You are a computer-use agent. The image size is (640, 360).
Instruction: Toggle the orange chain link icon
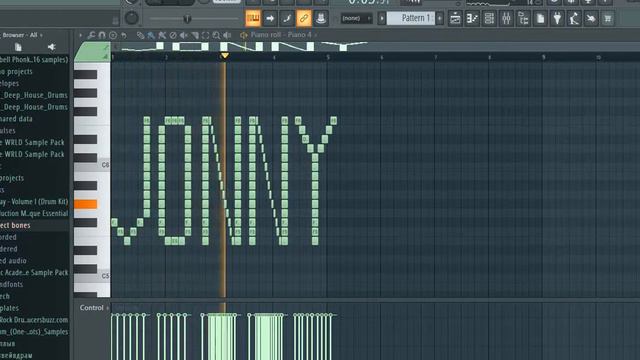pyautogui.click(x=304, y=18)
